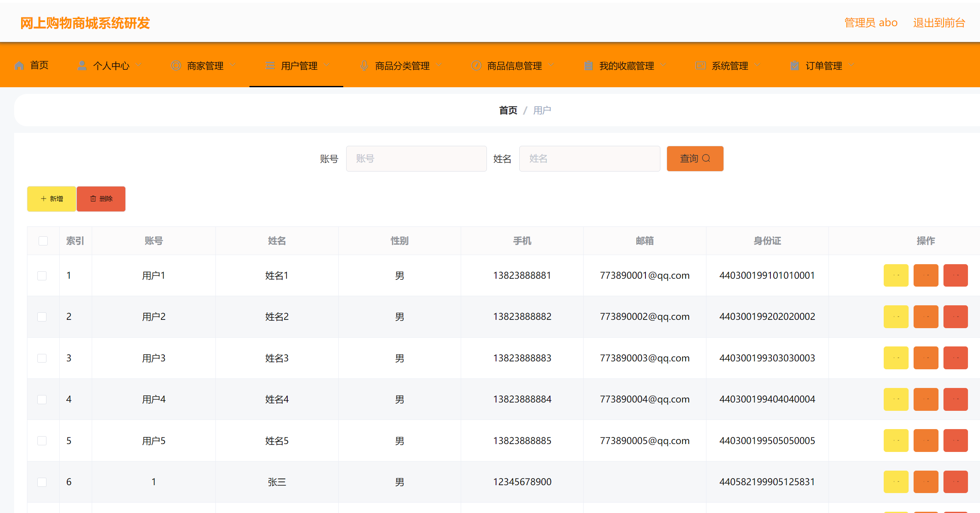Screen dimensions: 980x513
Task: Click the person icon next to 个人中心
Action: (x=82, y=65)
